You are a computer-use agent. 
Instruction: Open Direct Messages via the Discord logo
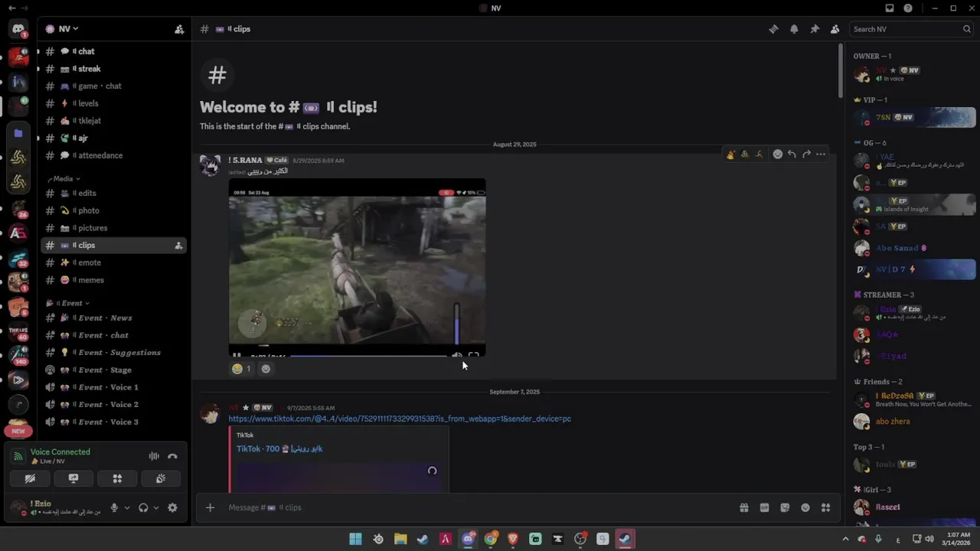point(18,29)
